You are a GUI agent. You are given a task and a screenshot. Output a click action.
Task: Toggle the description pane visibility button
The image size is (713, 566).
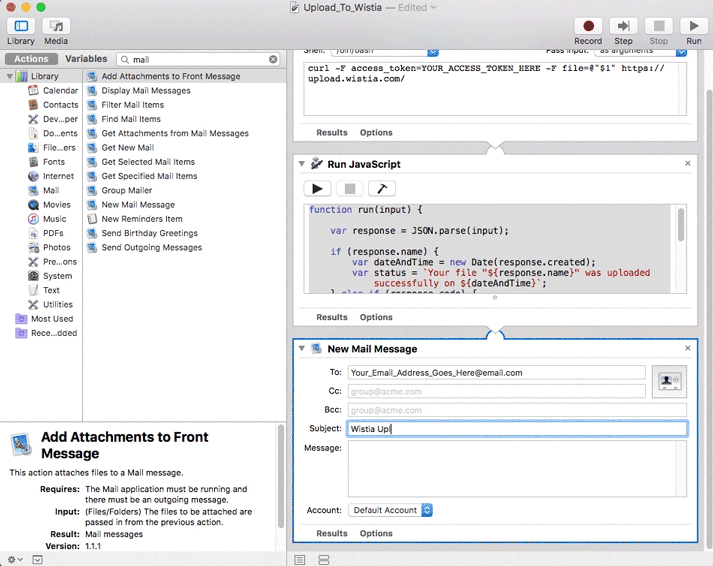38,559
